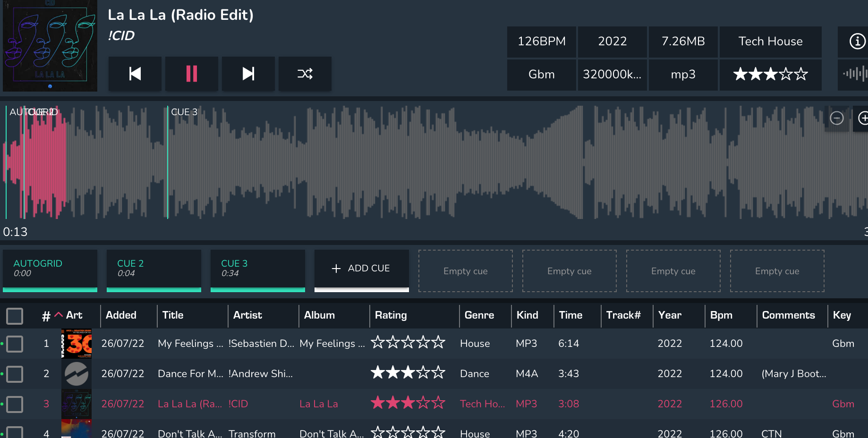Select checkbox for La La La row

coord(15,404)
